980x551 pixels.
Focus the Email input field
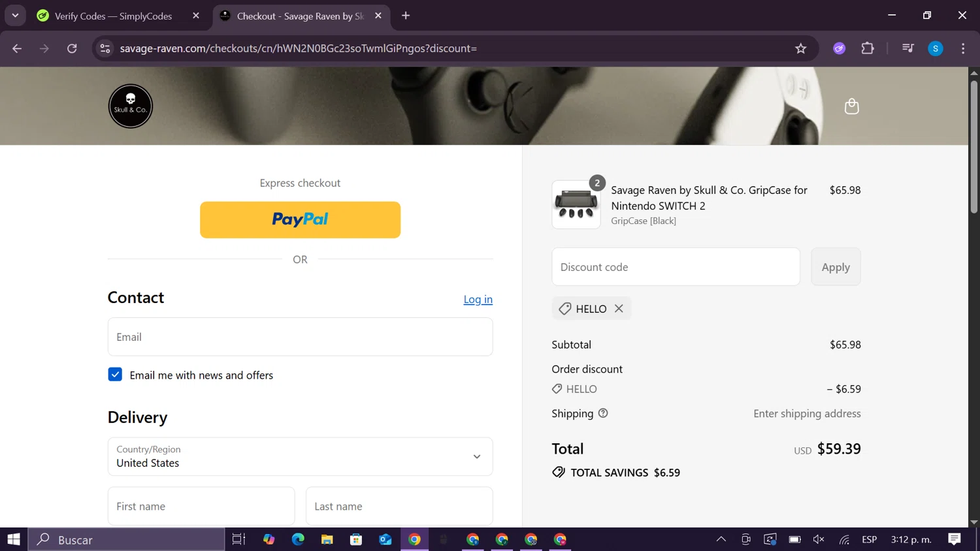300,337
